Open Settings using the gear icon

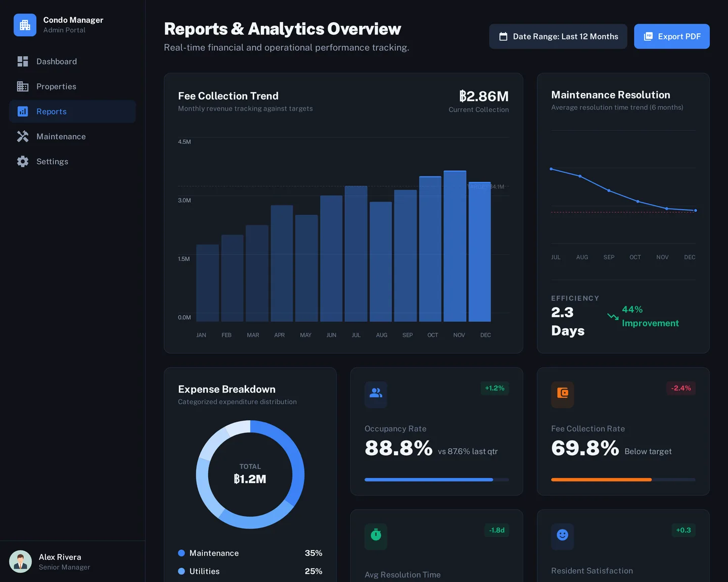(23, 161)
